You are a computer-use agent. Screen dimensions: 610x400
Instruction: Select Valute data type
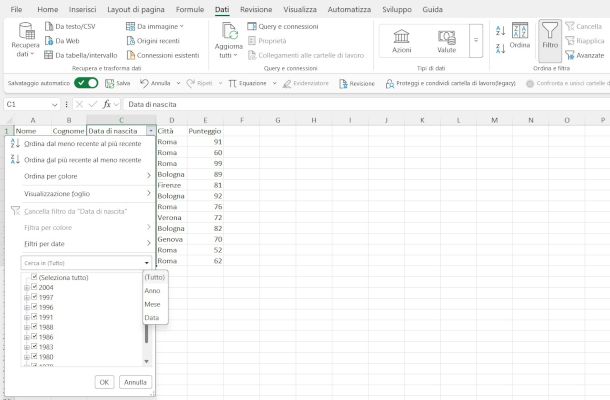[447, 41]
